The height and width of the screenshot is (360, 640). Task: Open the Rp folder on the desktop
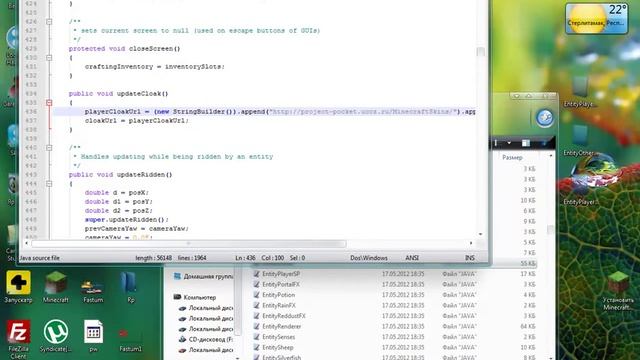[130, 287]
